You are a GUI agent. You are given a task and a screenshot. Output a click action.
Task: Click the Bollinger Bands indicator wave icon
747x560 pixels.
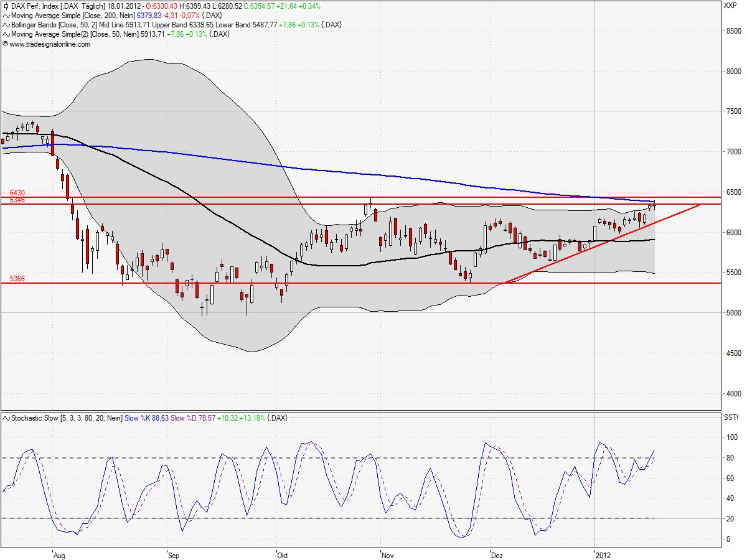(6, 25)
